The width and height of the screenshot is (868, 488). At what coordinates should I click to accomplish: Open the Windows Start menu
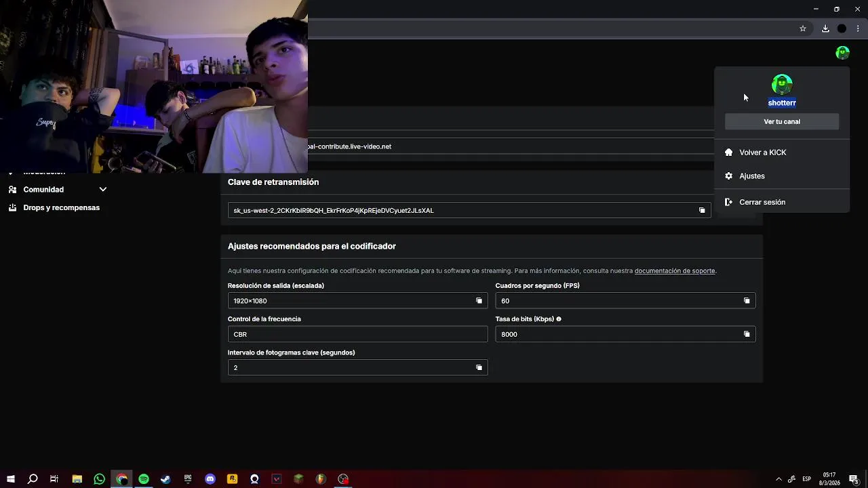point(11,479)
